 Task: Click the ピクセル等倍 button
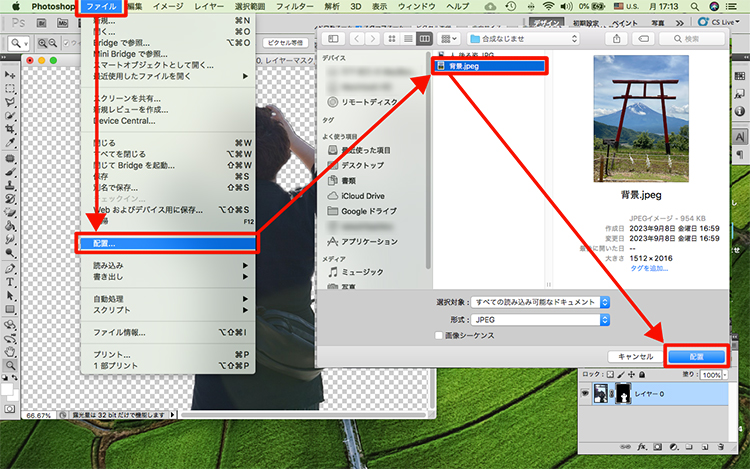point(285,43)
